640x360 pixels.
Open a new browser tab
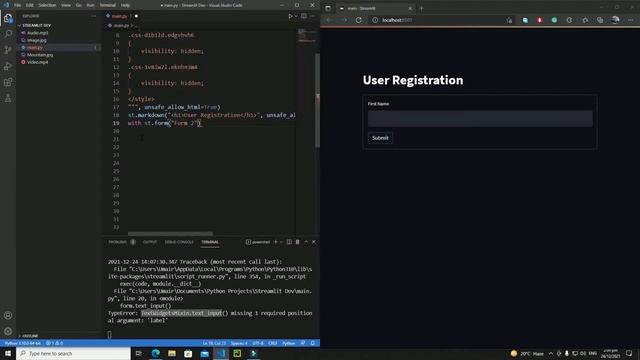click(422, 8)
